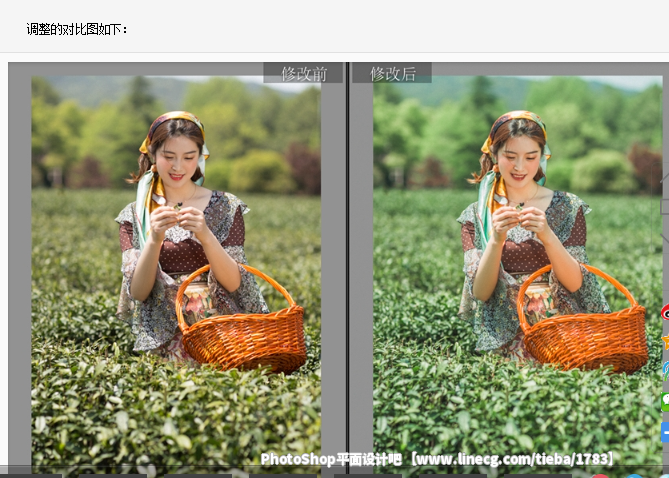Screen dimensions: 669x478
Task: Click the 修改后 label above right photo
Action: (392, 73)
